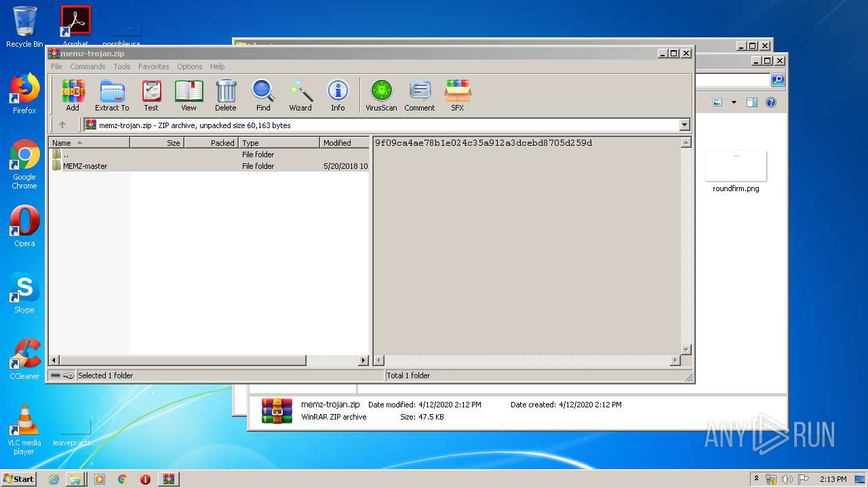
Task: Sort by Packed column header
Action: pos(211,143)
